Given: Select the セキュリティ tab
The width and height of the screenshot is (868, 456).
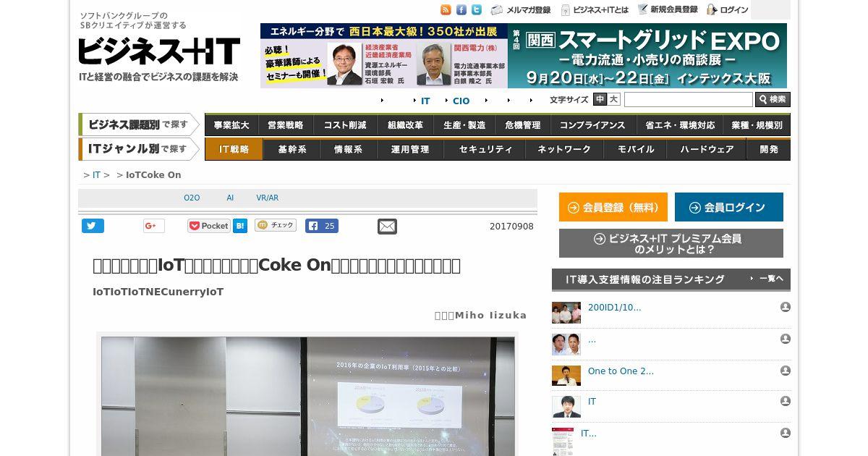Looking at the screenshot, I should coord(486,150).
